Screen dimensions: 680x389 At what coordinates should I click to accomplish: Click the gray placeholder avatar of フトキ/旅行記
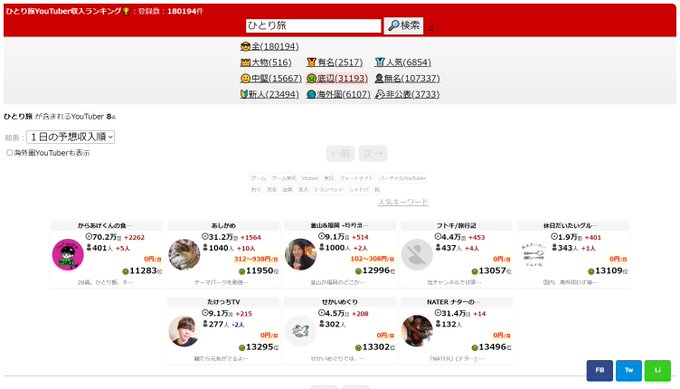pyautogui.click(x=417, y=255)
